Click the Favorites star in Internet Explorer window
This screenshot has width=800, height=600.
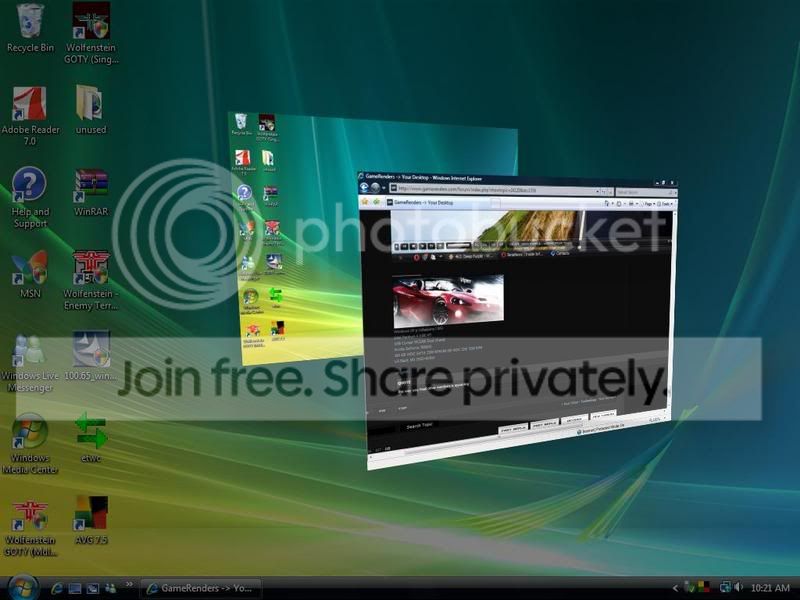coord(365,202)
